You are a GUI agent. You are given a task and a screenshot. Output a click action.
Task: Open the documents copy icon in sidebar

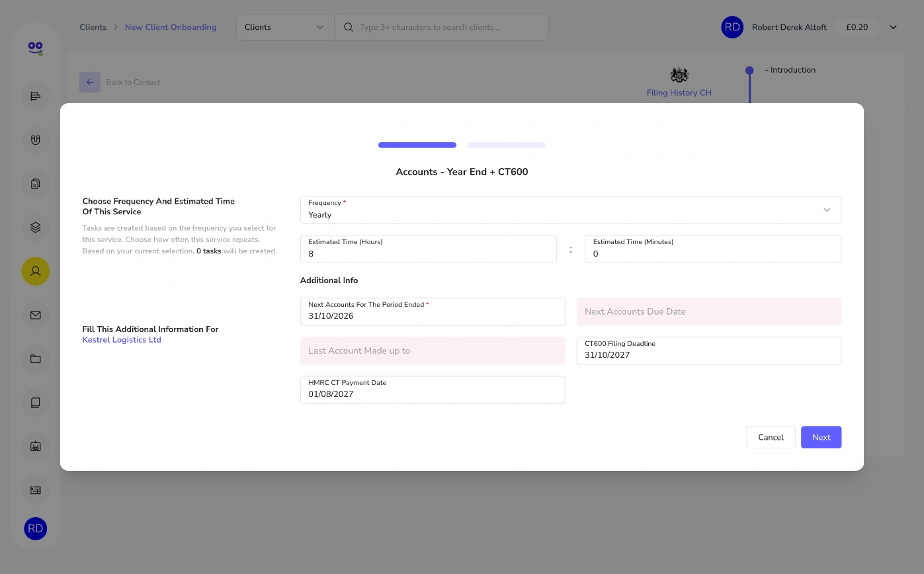point(36,184)
